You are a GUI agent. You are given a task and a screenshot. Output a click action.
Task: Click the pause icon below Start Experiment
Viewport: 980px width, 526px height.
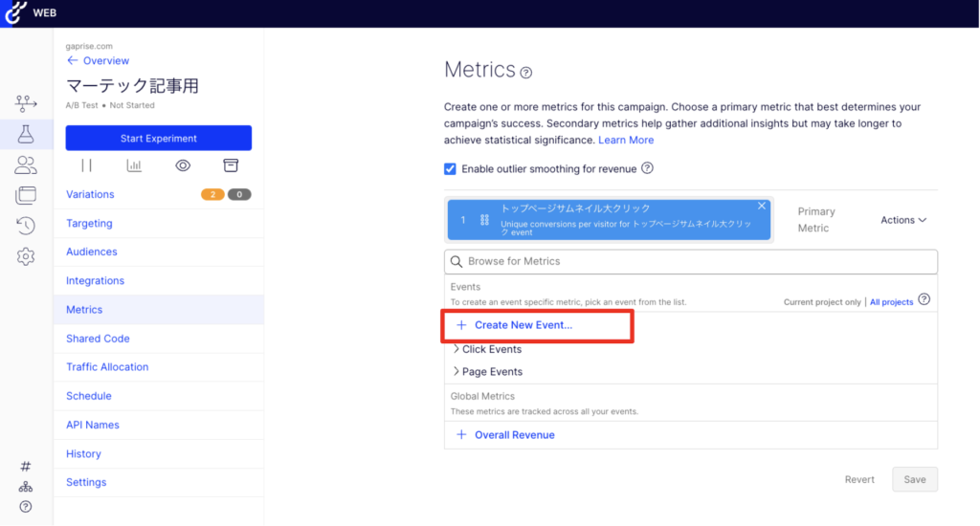(x=87, y=165)
